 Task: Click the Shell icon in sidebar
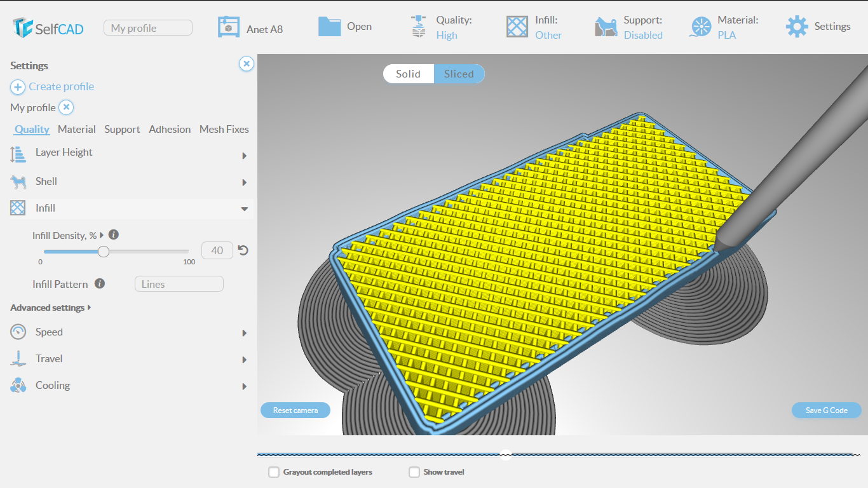click(18, 182)
